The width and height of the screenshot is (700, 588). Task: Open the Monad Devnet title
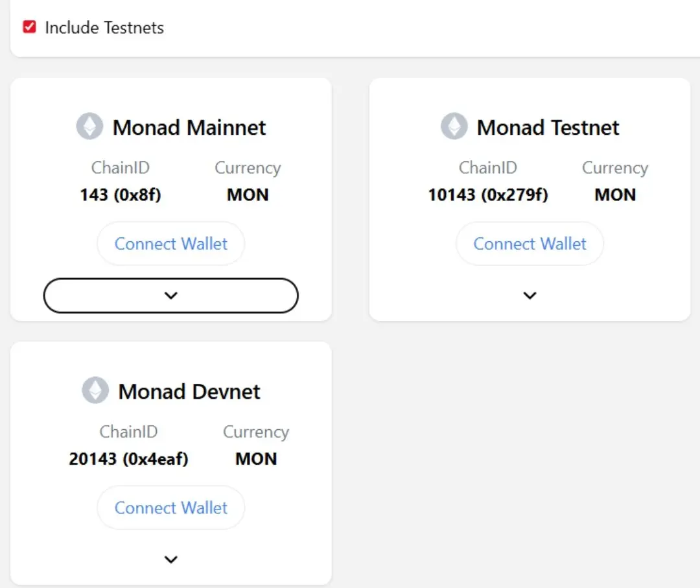pyautogui.click(x=189, y=392)
